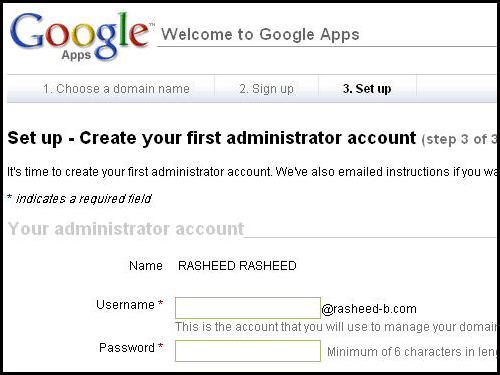Select the 'Choose a domain name' step tab
This screenshot has height=375, width=500.
coord(116,89)
